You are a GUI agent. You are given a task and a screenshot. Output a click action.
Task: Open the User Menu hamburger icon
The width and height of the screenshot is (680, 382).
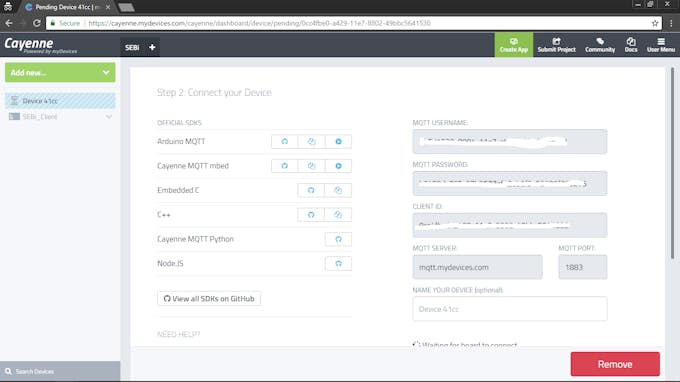coord(661,42)
